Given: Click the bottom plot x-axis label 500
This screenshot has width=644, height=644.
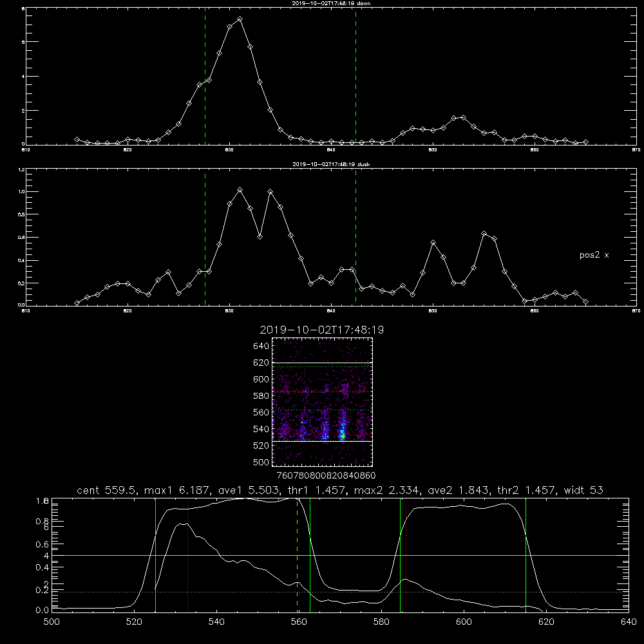Looking at the screenshot, I should pos(52,622).
